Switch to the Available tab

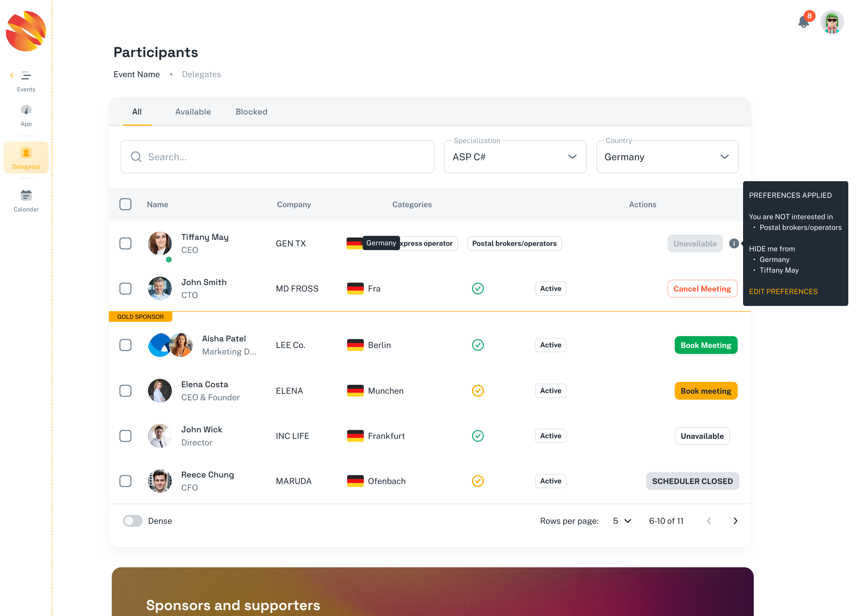coord(193,112)
